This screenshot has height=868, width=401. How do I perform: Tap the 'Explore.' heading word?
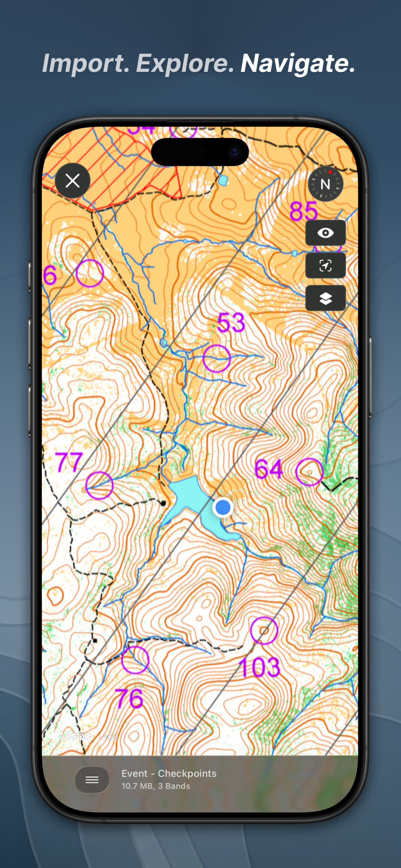(185, 63)
